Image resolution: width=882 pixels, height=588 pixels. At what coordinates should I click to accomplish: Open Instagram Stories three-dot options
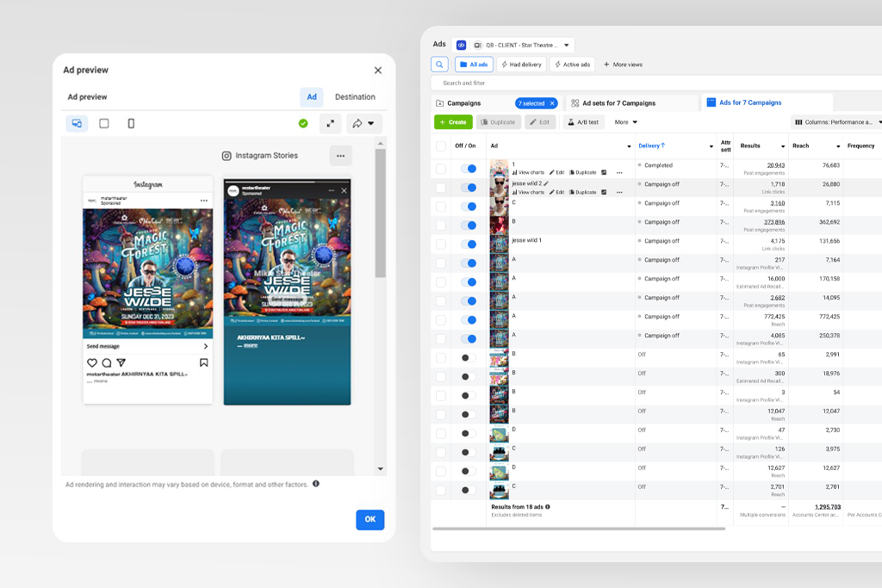click(x=340, y=156)
